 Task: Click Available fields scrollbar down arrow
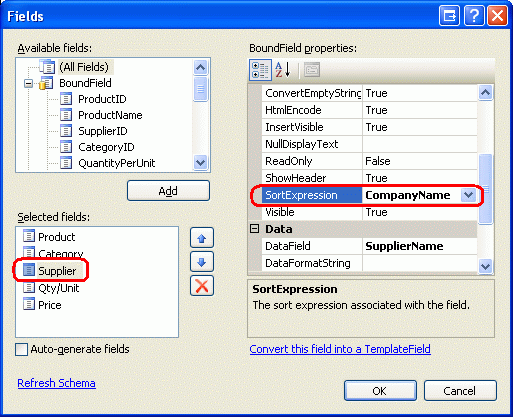(200, 163)
